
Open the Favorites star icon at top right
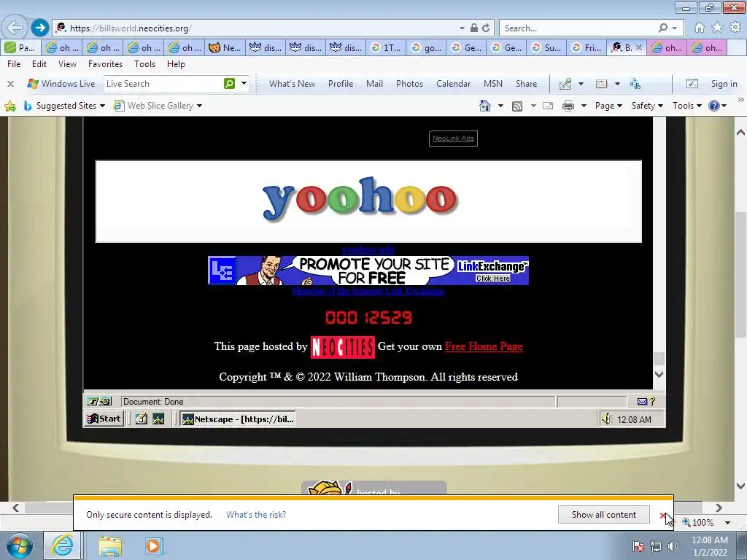717,28
